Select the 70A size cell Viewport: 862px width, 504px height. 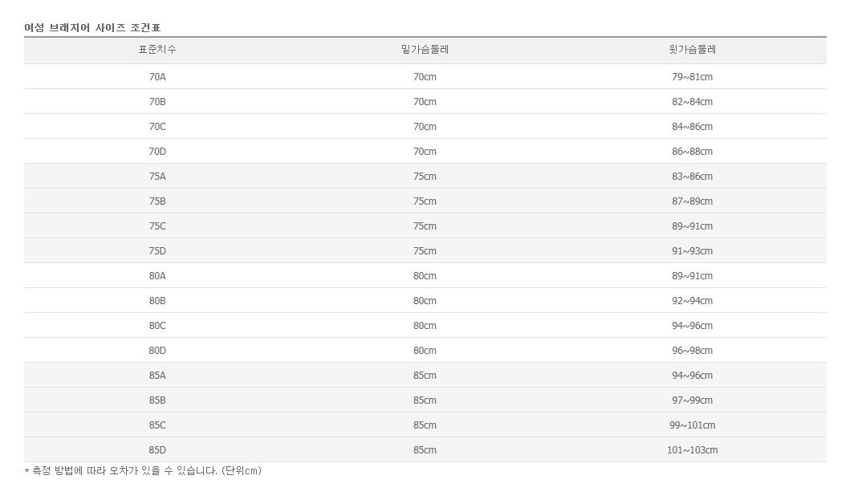coord(157,77)
